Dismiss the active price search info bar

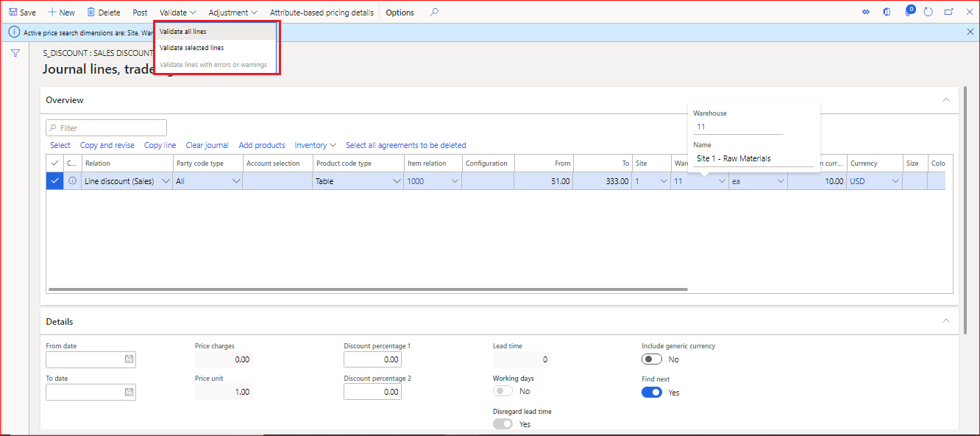coord(970,32)
